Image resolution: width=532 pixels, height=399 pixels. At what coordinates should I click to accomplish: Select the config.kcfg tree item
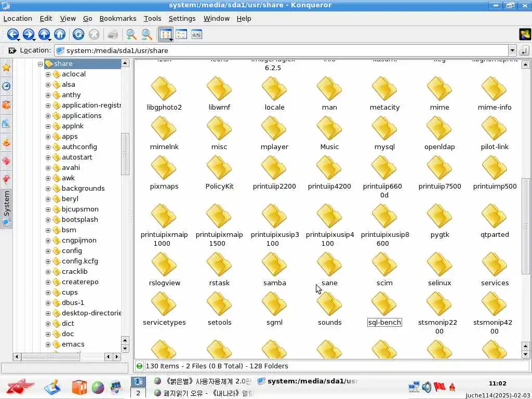pyautogui.click(x=79, y=261)
